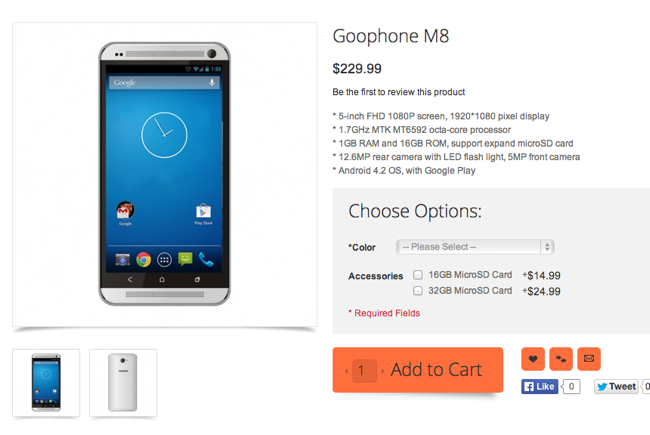Click the 32GB MicroSD Card label
This screenshot has width=650, height=435.
[x=470, y=291]
